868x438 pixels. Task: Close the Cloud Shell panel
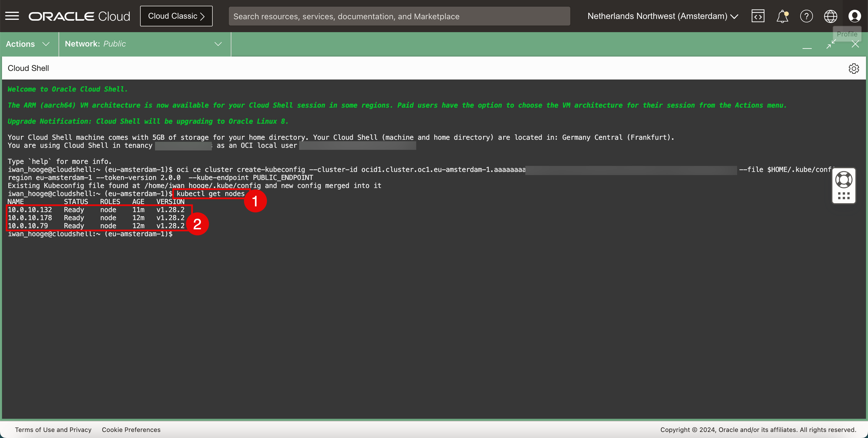coord(855,44)
